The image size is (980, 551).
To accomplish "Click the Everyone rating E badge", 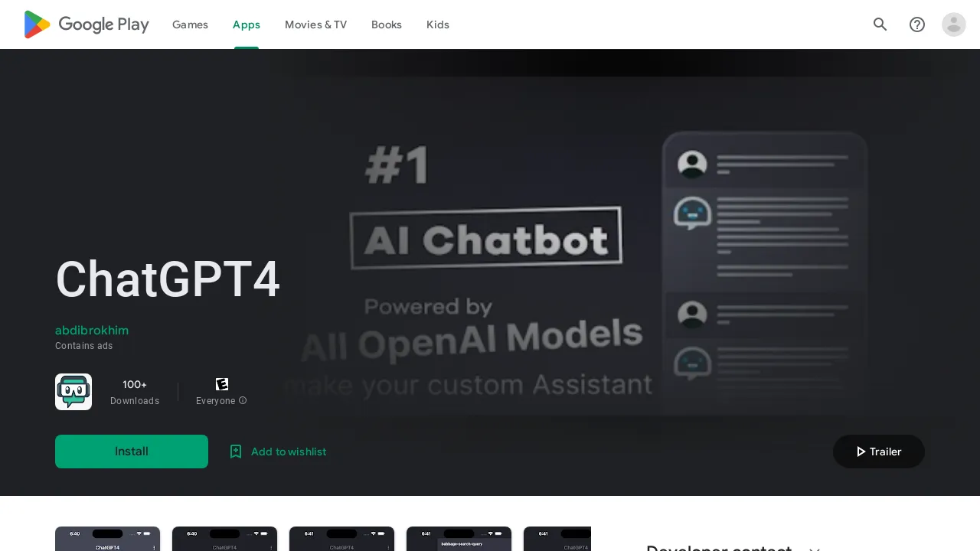I will coord(222,384).
